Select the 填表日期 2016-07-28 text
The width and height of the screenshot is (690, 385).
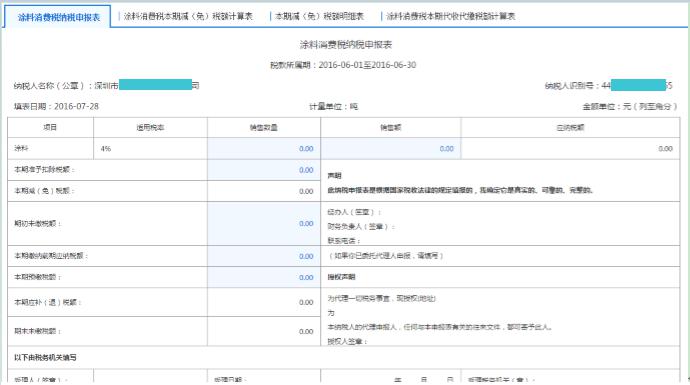tap(56, 106)
